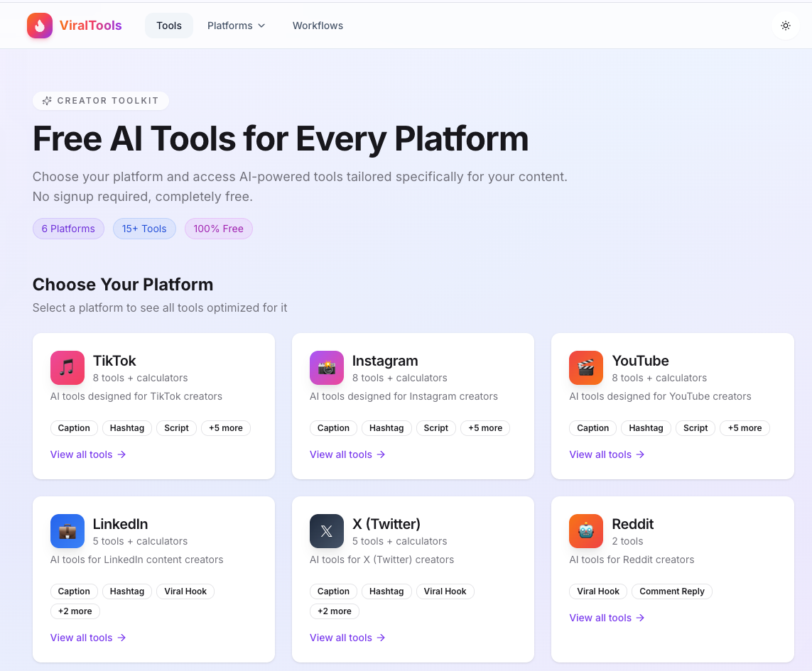Viewport: 812px width, 671px height.
Task: Expand "+5 more" tags on TikTok card
Action: pos(226,428)
